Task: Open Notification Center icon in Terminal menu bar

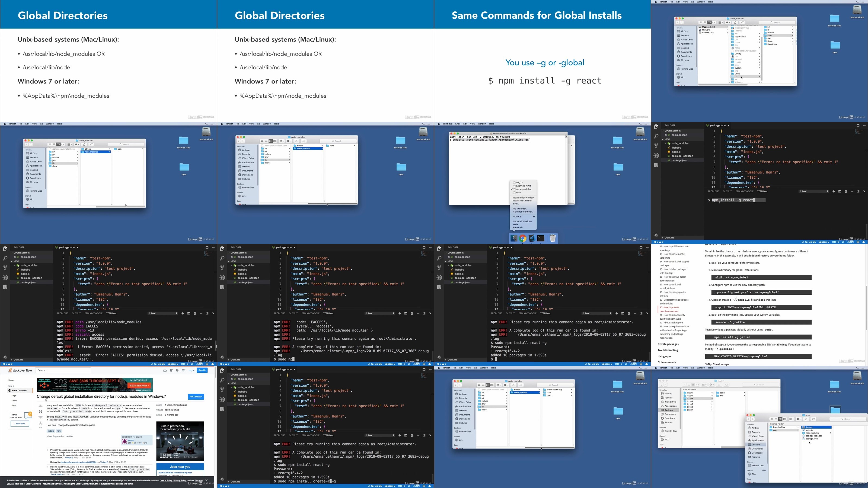Action: coord(646,124)
